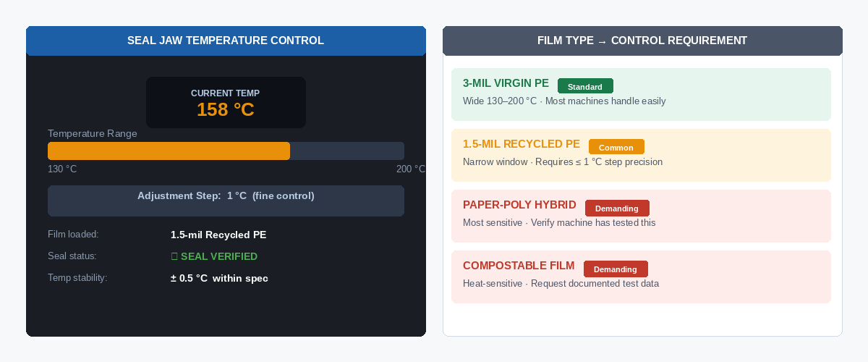Viewport: 868px width, 362px height.
Task: Click the Temperature Range label
Action: coord(93,133)
